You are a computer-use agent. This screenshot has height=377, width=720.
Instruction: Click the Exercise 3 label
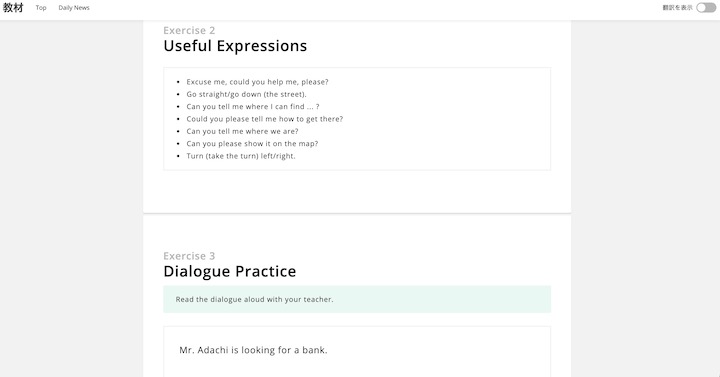click(x=189, y=256)
